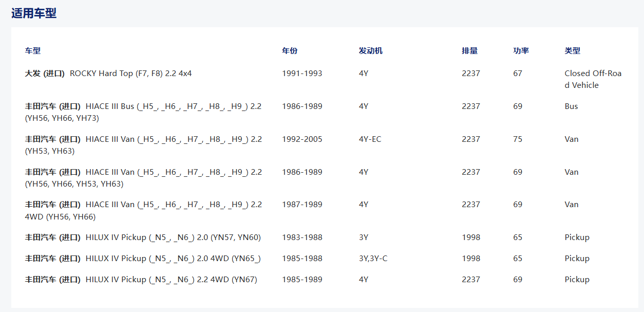
Task: Click the 年份 column header
Action: (x=290, y=51)
